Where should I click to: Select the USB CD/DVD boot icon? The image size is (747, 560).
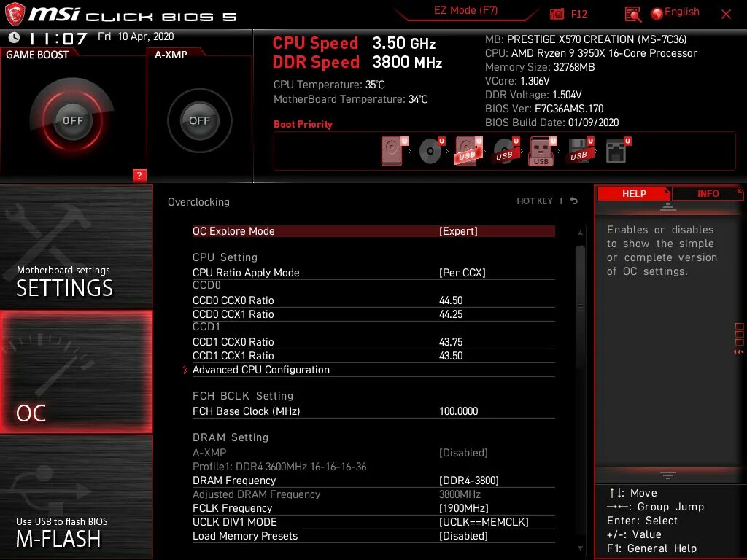(506, 152)
